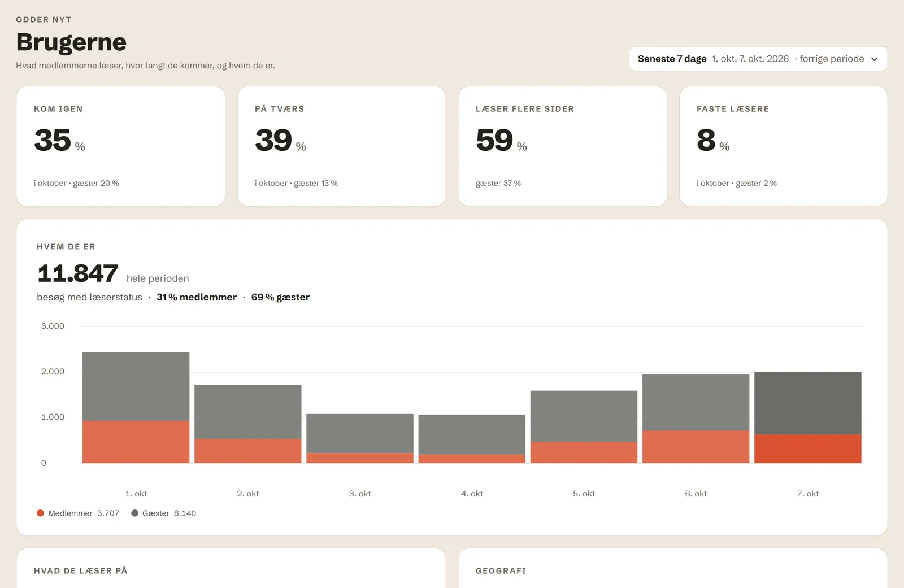Click the Gæster segment of the 6. okt bar
904x588 pixels.
click(696, 403)
